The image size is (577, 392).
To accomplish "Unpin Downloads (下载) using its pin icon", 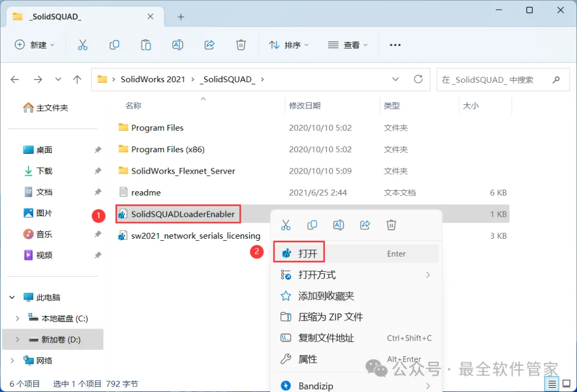I will [98, 170].
